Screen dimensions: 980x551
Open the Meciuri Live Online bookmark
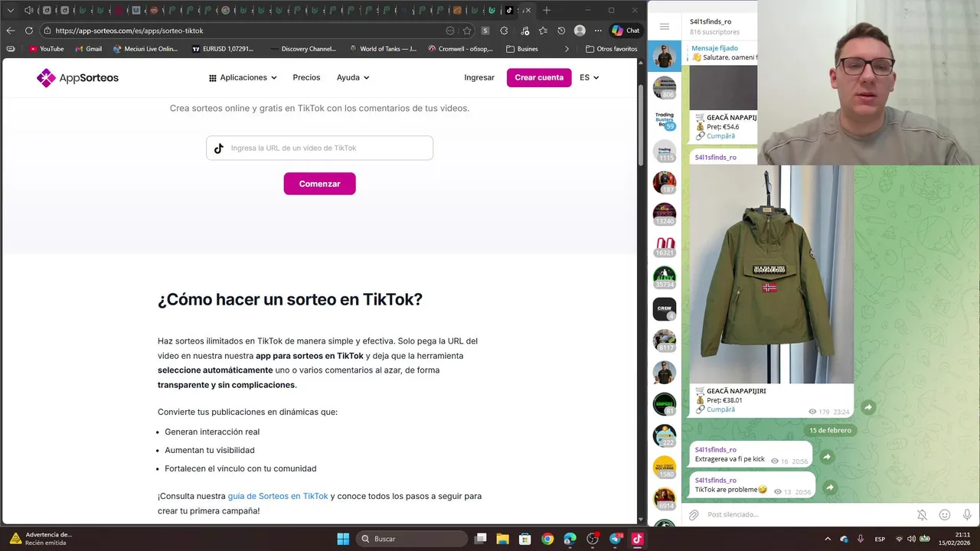click(145, 49)
